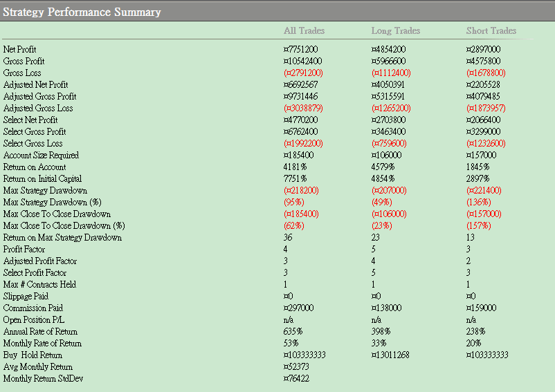Click Monthly Rate of Return label
Screen dimensions: 555x392
(x=42, y=343)
